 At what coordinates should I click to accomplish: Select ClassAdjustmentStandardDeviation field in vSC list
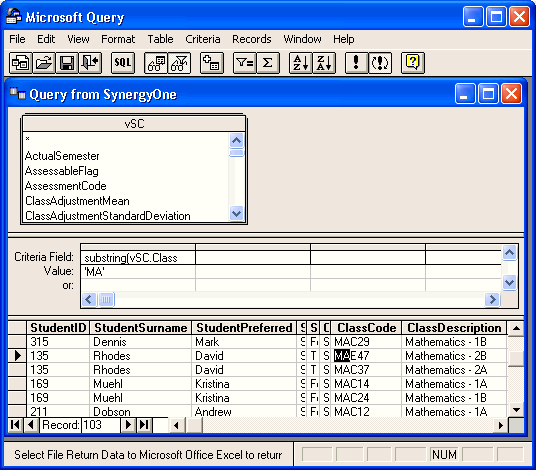(108, 216)
